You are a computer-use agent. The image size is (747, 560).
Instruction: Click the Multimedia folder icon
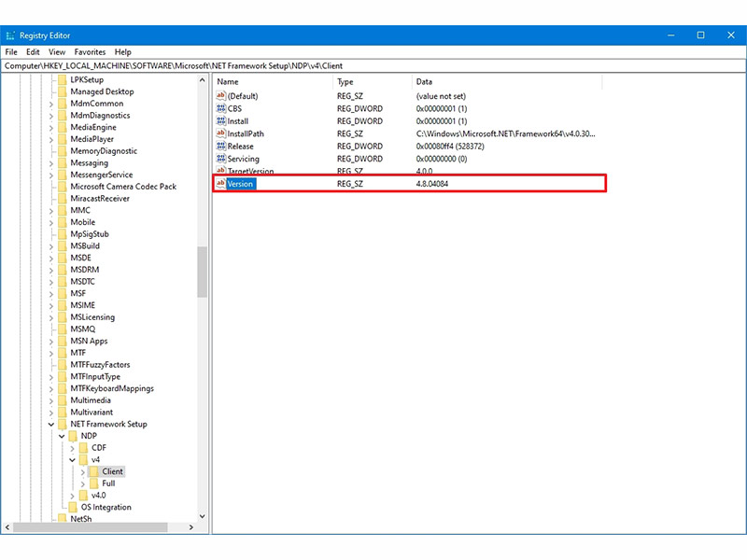click(63, 400)
